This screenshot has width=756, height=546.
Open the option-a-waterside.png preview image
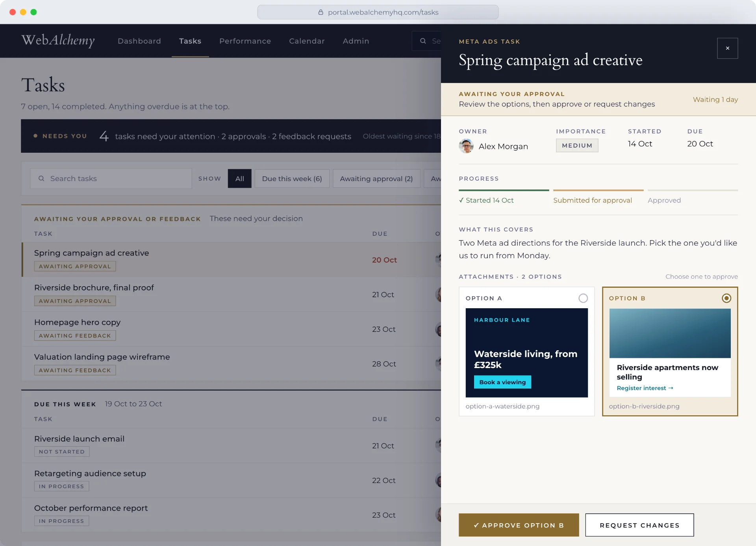tap(526, 353)
